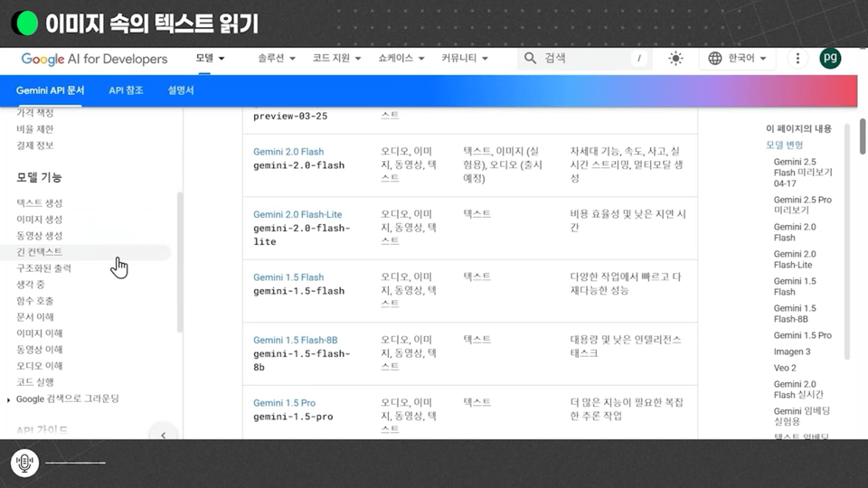
Task: Click the 대용량 및 낮은 인텔리전스 태스크 description
Action: coord(626,346)
